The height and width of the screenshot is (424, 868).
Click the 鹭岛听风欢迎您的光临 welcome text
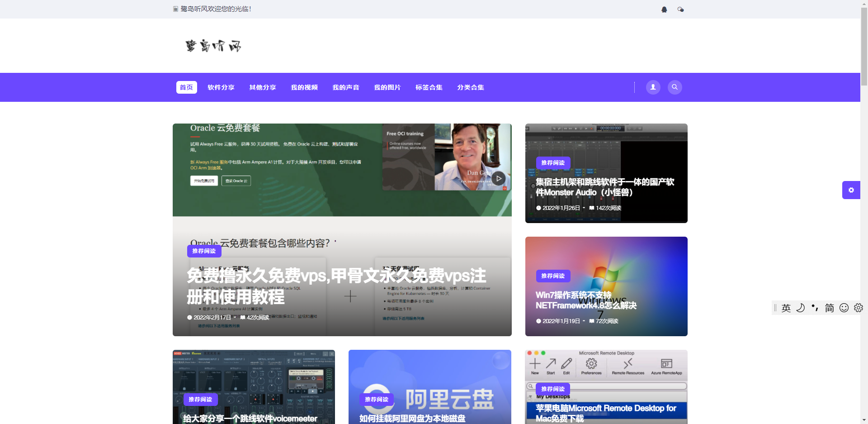[216, 9]
